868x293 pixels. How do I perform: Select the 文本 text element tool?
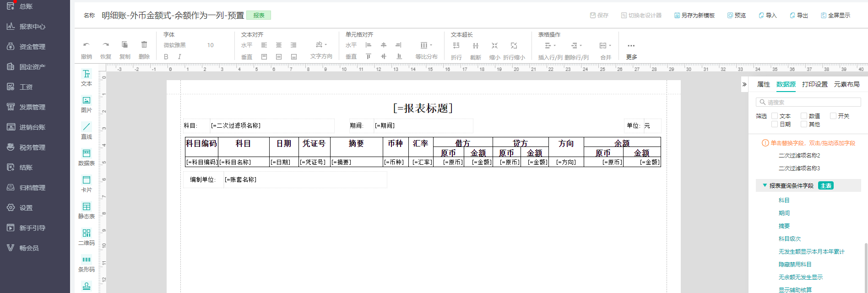tap(87, 77)
